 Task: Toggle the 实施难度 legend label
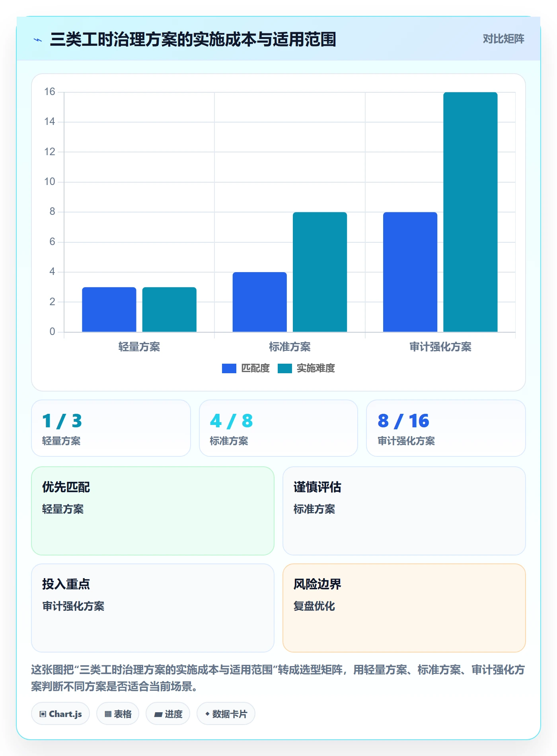click(x=316, y=368)
